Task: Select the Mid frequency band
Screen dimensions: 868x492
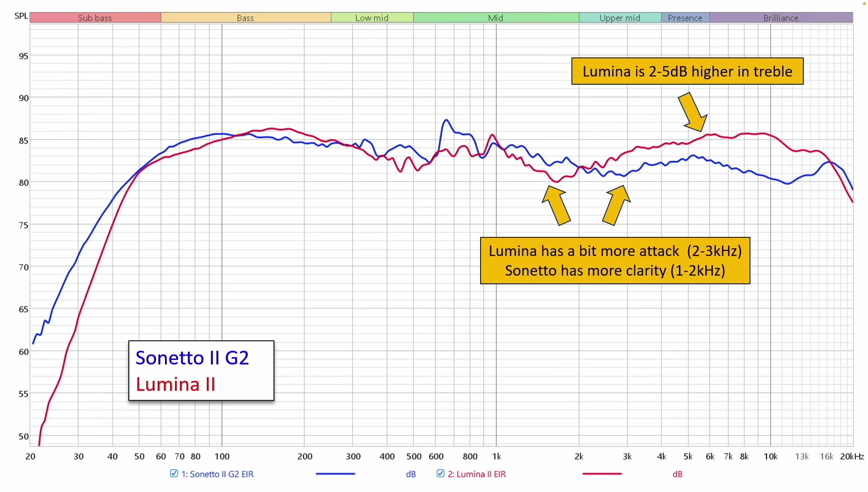Action: [496, 18]
